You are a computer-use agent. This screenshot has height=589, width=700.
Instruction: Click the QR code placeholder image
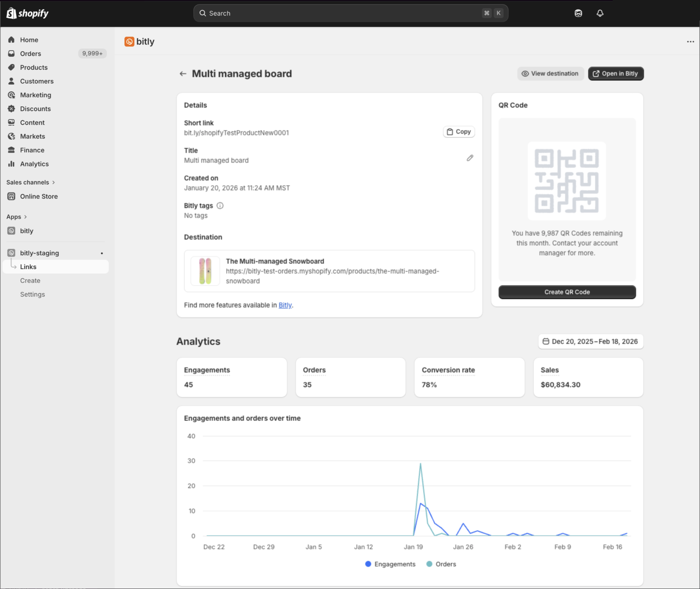[x=566, y=181]
